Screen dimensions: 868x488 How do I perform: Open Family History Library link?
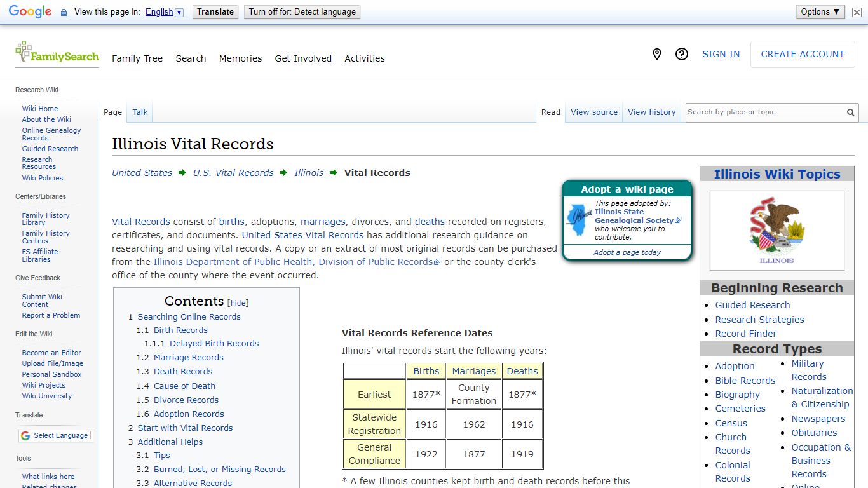(x=46, y=219)
